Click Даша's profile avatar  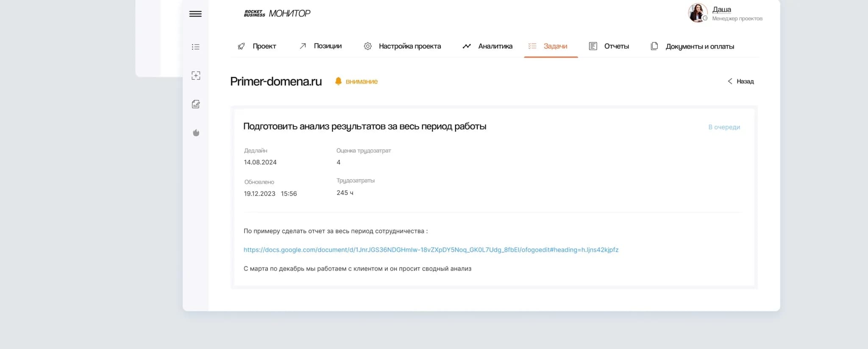[697, 13]
